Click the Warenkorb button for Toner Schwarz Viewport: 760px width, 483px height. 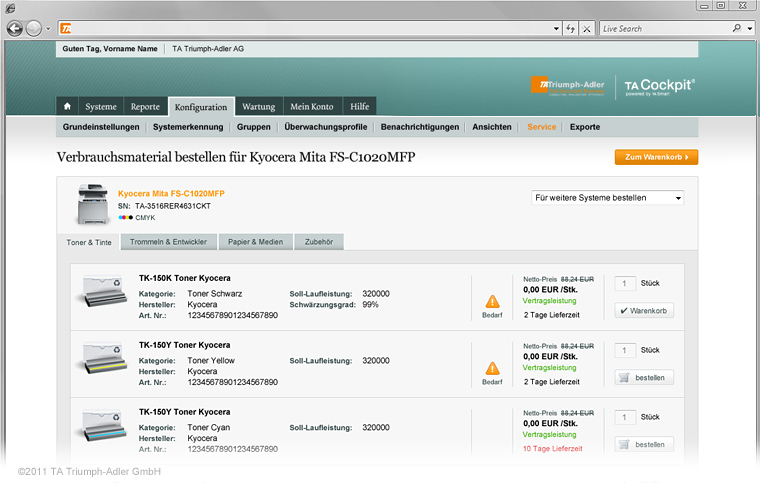click(x=644, y=311)
